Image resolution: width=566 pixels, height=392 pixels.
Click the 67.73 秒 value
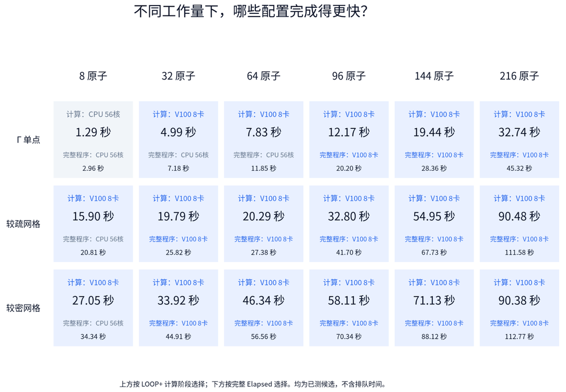tap(434, 252)
